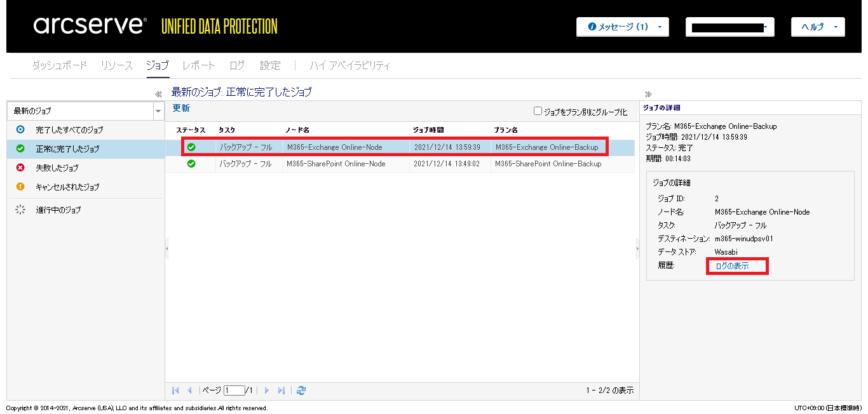
Task: Click the green check icon beside 正常に完了したジョブ
Action: point(20,149)
